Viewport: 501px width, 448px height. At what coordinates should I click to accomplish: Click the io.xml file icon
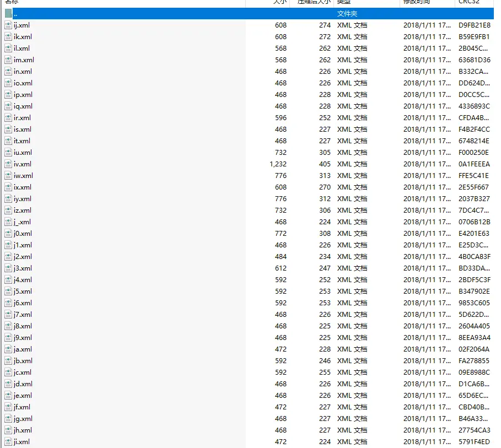pos(8,83)
